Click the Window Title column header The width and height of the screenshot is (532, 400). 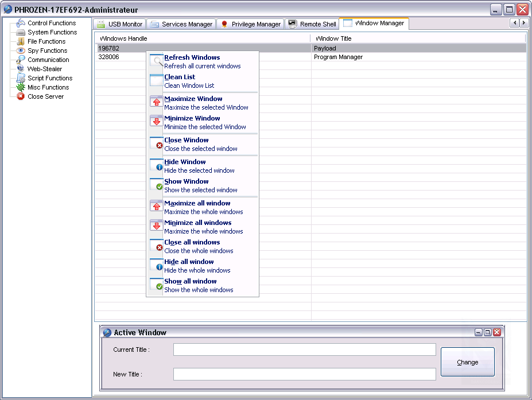pos(418,38)
